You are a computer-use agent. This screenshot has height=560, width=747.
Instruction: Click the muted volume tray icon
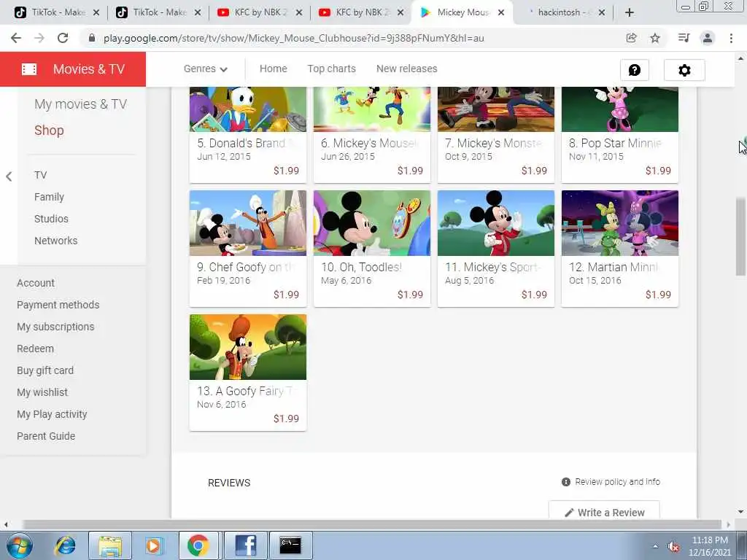[673, 547]
